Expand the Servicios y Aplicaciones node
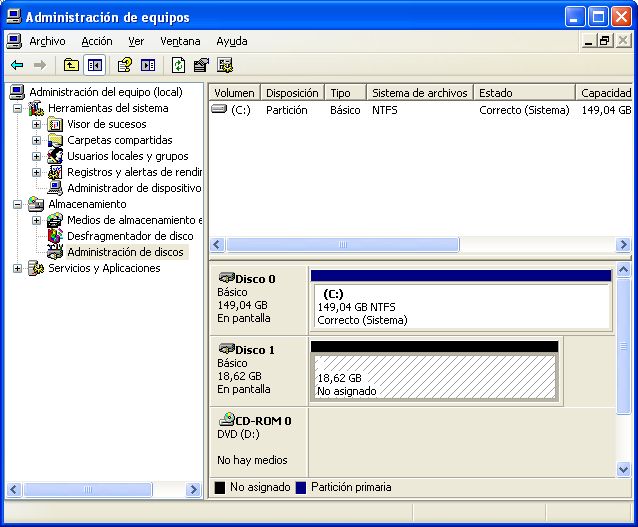638x527 pixels. click(x=18, y=268)
